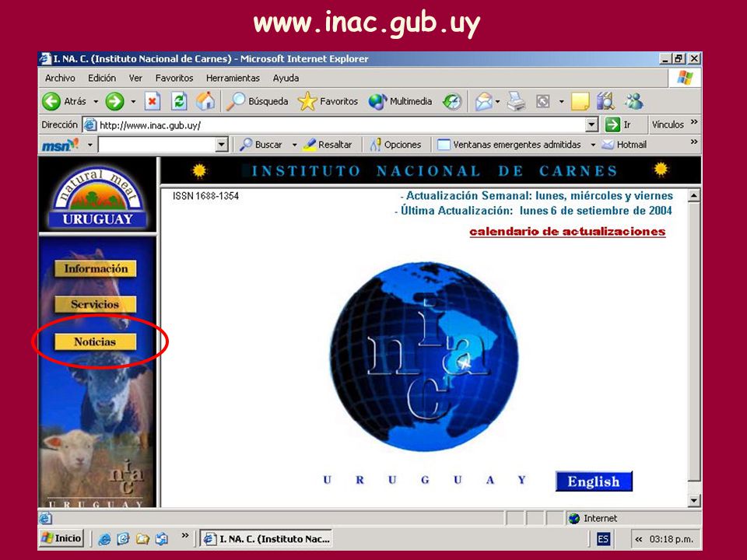Click the folder quick launch icon in taskbar

[142, 539]
